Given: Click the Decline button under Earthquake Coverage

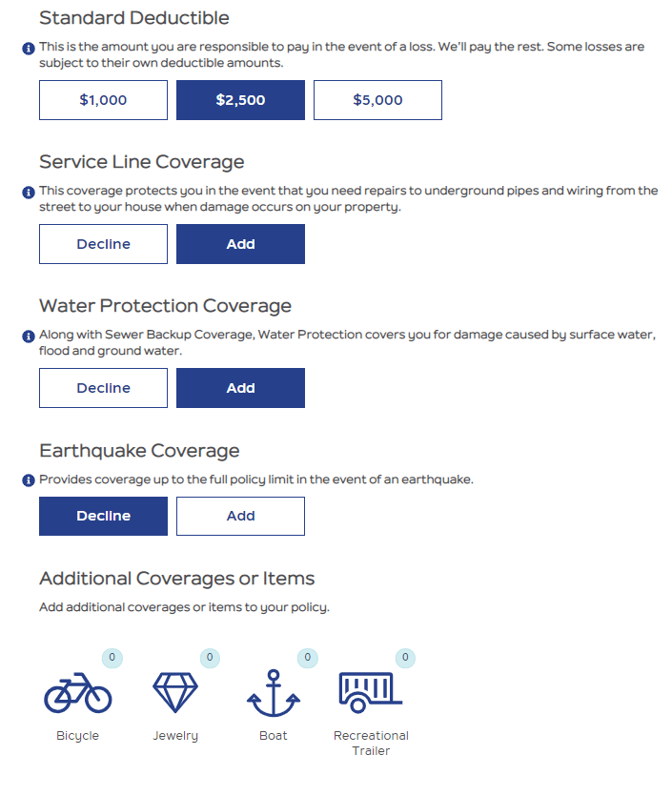Looking at the screenshot, I should (103, 516).
